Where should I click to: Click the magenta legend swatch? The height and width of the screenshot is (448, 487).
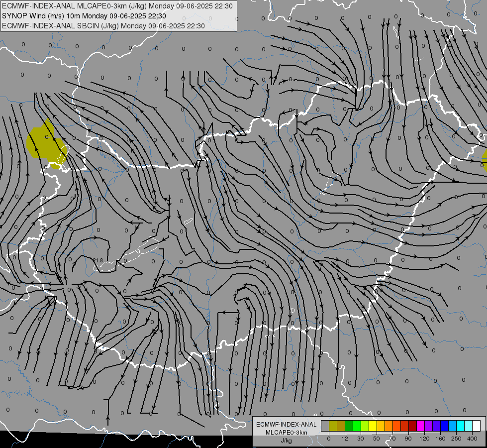[x=420, y=426]
